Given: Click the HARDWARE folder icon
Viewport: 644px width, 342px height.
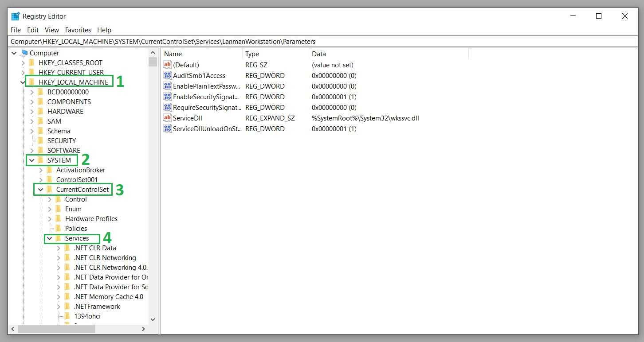Looking at the screenshot, I should (x=41, y=112).
